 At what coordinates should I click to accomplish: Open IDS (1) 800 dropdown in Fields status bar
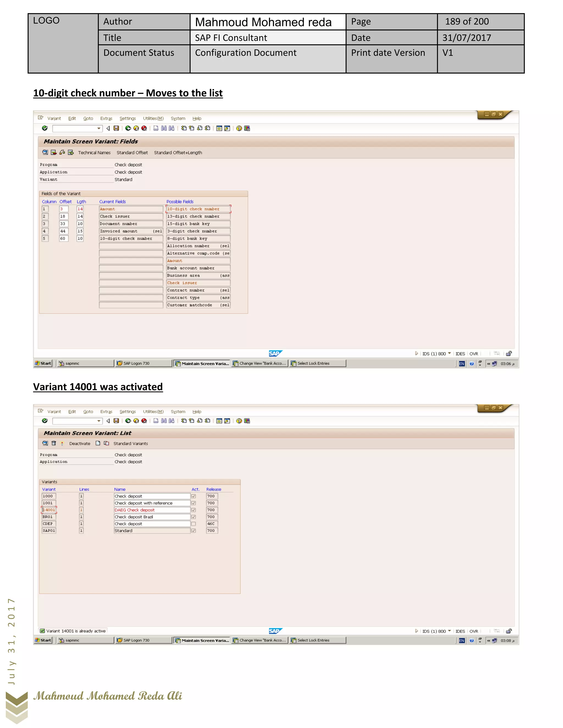click(449, 353)
